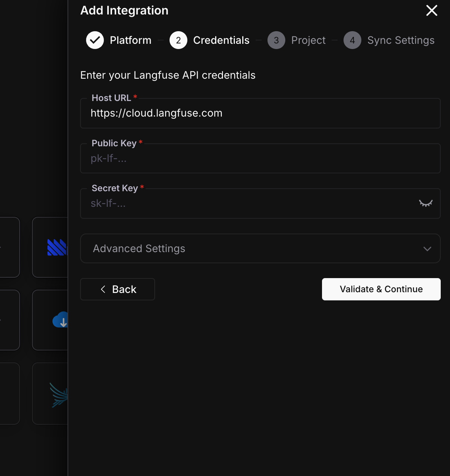This screenshot has width=450, height=476.
Task: Select the Sync Settings step label
Action: click(401, 40)
